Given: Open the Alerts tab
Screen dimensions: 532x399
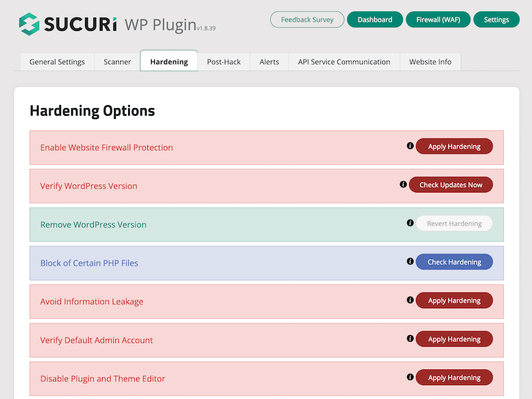Looking at the screenshot, I should 269,62.
